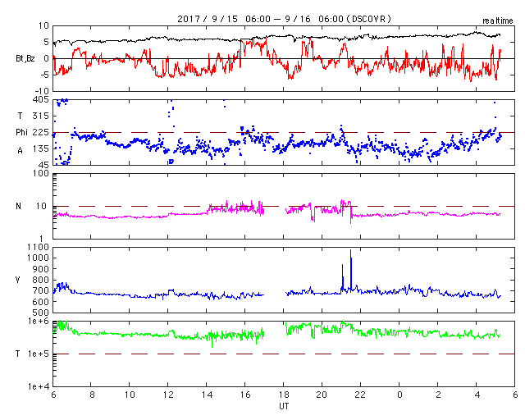This screenshot has width=525, height=420.
Task: Click the '1e+4' temperature axis value
Action: click(39, 387)
